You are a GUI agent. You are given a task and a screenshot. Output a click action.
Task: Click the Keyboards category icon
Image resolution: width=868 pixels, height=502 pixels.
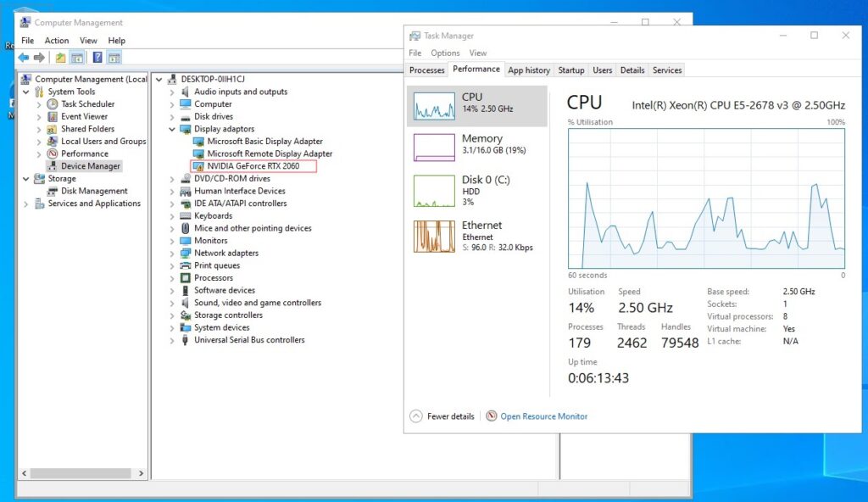(185, 215)
